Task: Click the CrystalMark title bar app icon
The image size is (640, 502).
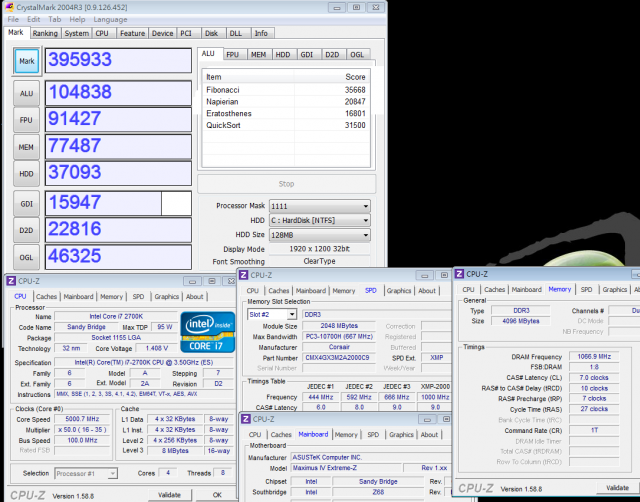Action: (9, 7)
